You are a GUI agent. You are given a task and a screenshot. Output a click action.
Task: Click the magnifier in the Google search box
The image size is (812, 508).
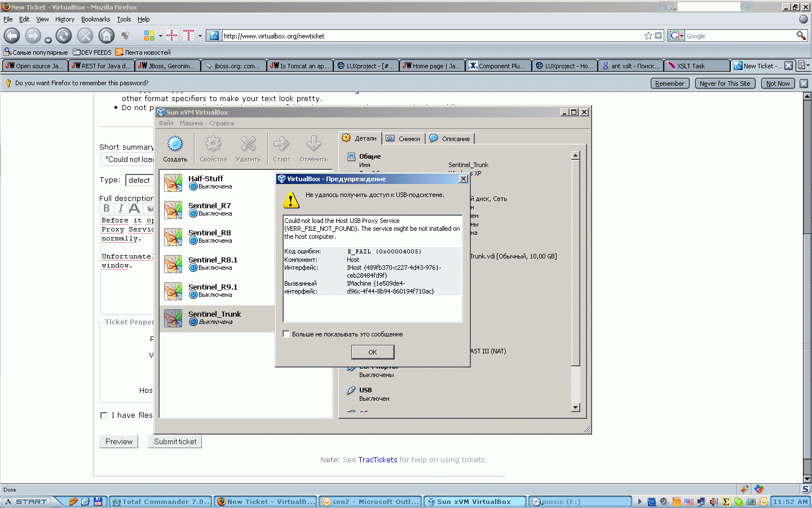click(x=801, y=36)
